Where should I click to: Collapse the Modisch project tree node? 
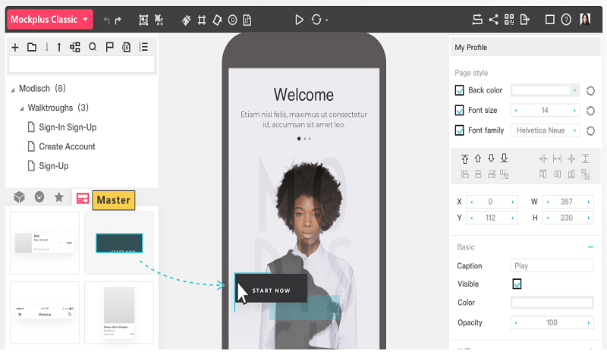pos(13,89)
